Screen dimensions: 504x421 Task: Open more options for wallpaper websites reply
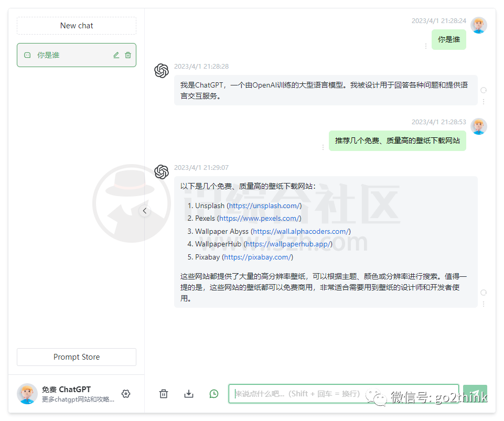pyautogui.click(x=484, y=304)
